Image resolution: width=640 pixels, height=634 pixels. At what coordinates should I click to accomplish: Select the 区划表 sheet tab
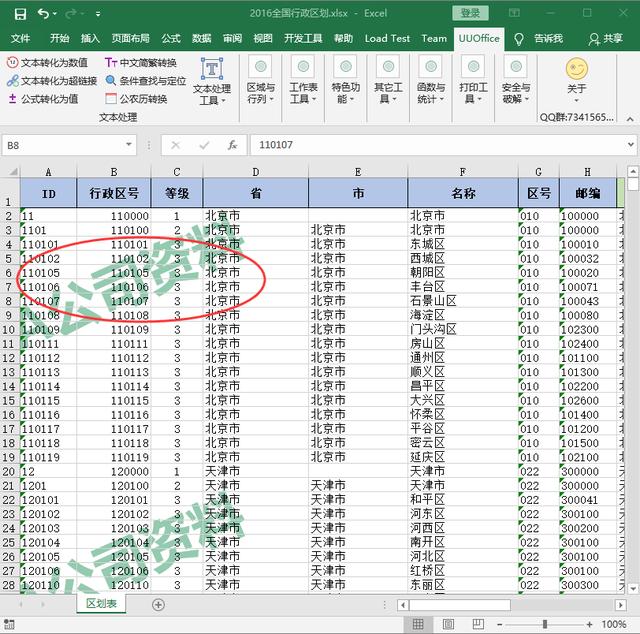tap(101, 604)
